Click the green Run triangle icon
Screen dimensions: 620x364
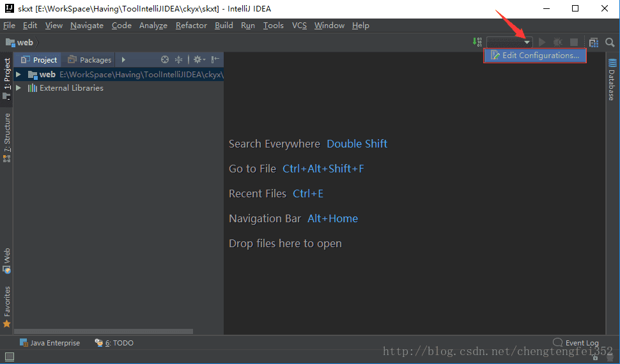point(542,42)
